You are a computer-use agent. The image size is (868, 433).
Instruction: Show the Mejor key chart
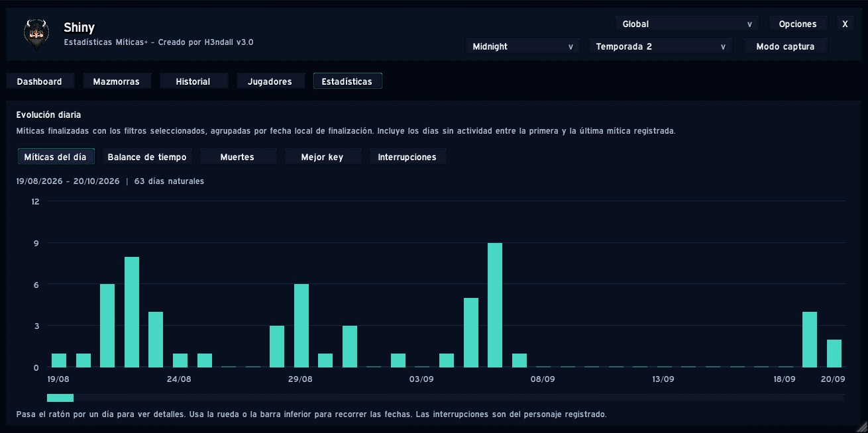[x=322, y=157]
